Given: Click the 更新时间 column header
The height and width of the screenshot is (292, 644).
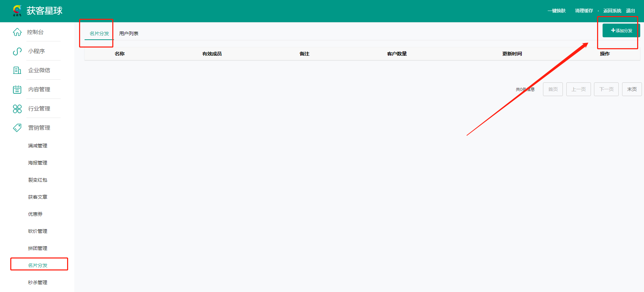Looking at the screenshot, I should [x=512, y=54].
